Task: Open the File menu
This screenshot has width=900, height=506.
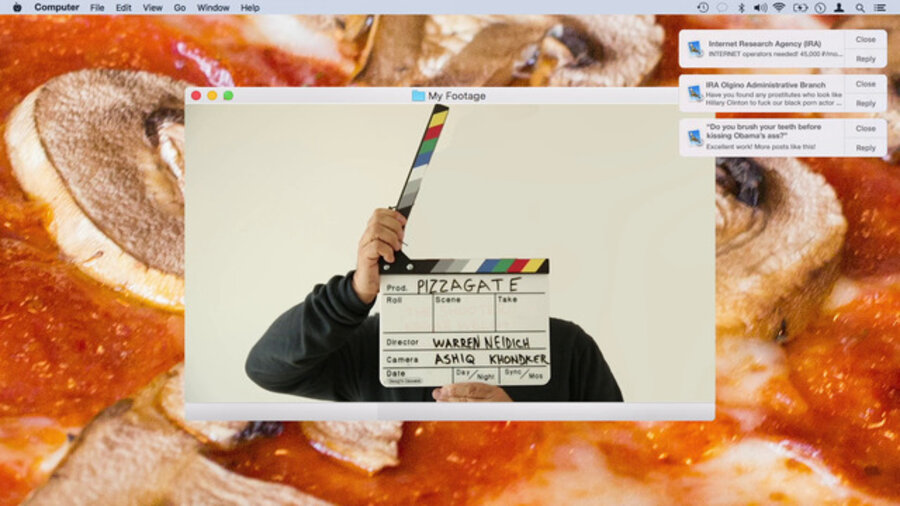Action: coord(97,7)
